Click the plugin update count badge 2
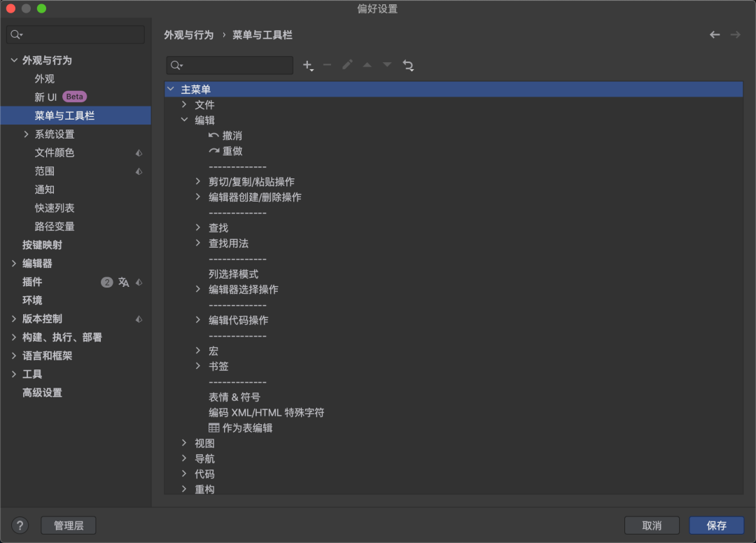756x543 pixels. click(106, 282)
